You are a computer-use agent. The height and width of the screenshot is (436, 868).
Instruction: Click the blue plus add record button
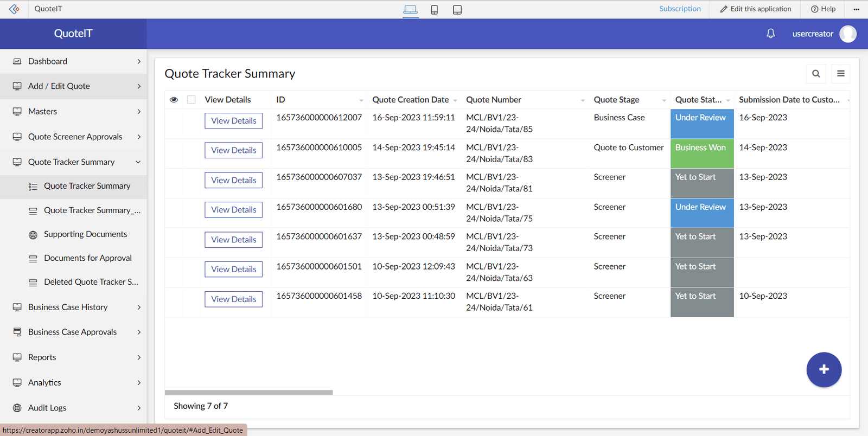coord(824,370)
